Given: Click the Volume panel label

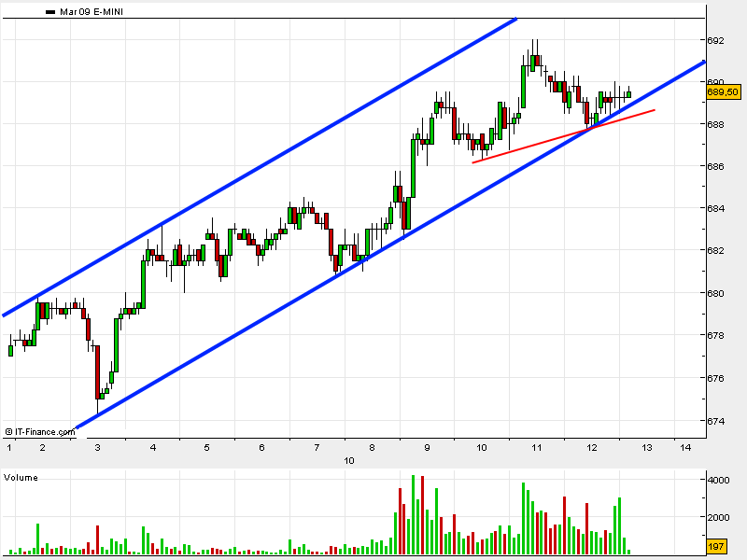Looking at the screenshot, I should pos(21,478).
